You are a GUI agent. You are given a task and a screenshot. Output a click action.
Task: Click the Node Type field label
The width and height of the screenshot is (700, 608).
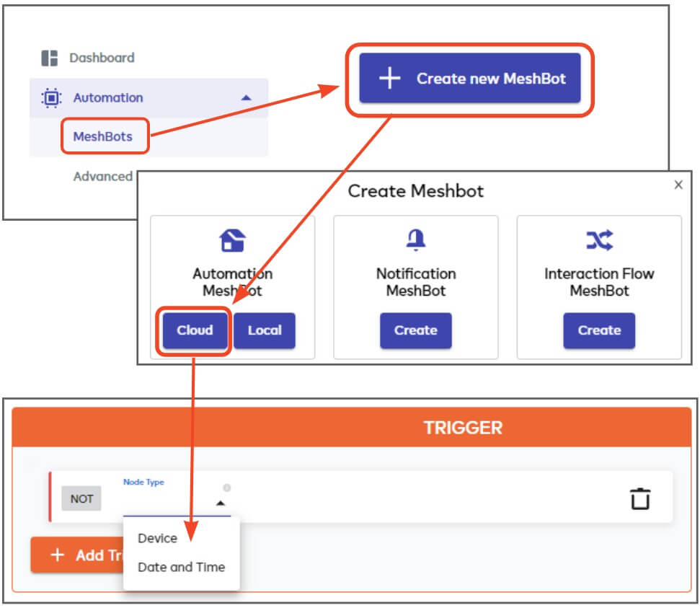(x=143, y=482)
